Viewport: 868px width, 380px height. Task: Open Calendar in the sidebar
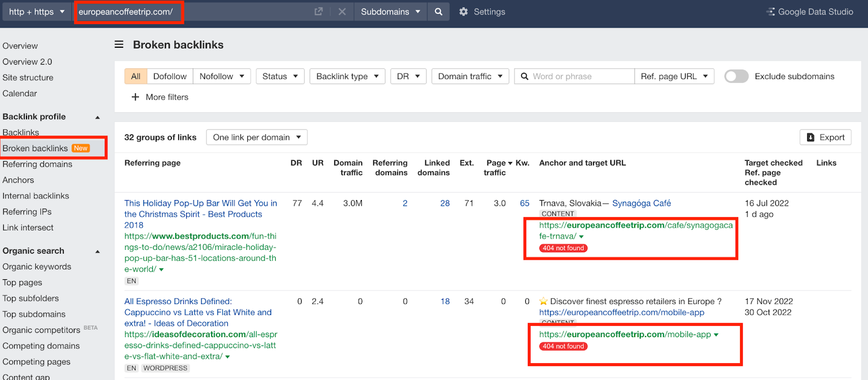tap(20, 93)
